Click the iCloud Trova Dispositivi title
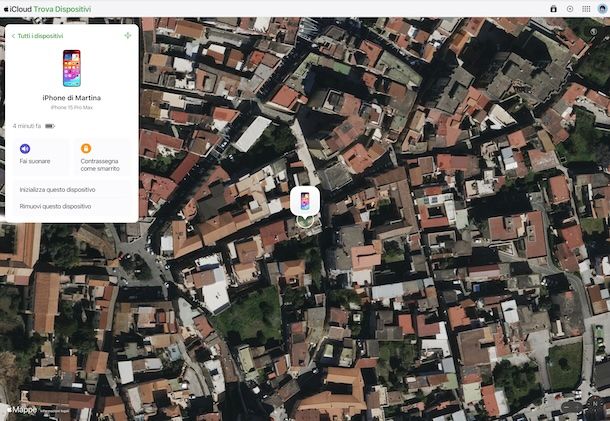The width and height of the screenshot is (610, 421). click(47, 9)
